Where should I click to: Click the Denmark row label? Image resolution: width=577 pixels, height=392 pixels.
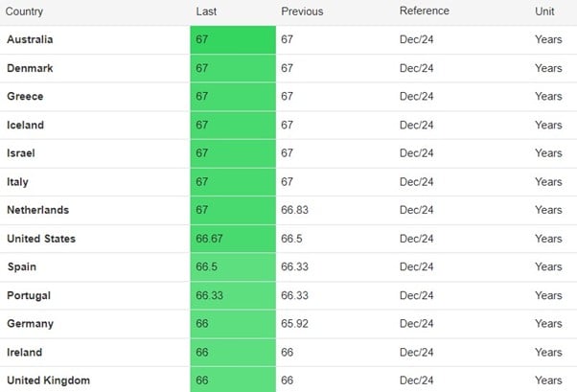[31, 68]
